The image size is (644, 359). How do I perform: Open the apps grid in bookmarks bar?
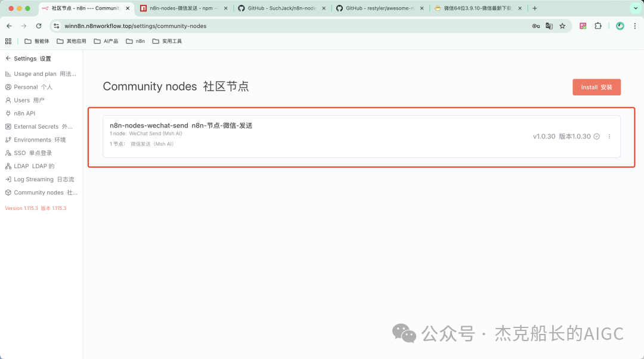[x=8, y=41]
